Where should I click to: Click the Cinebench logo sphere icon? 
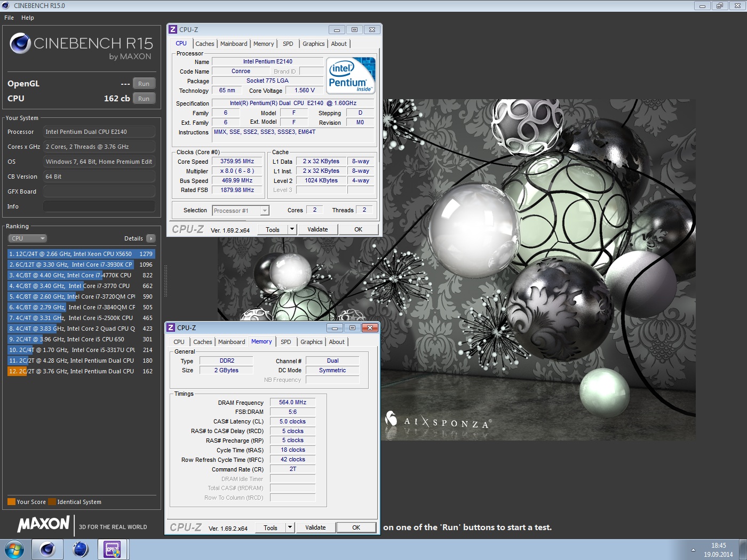(20, 43)
